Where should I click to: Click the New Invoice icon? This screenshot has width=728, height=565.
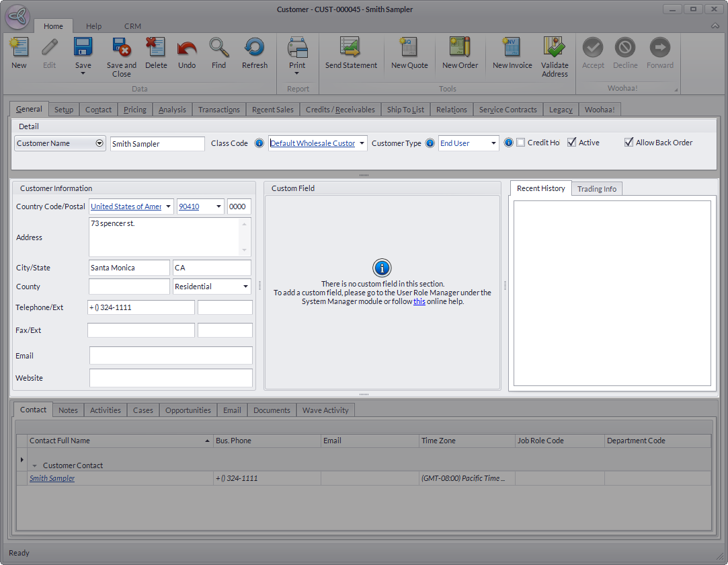pyautogui.click(x=512, y=48)
